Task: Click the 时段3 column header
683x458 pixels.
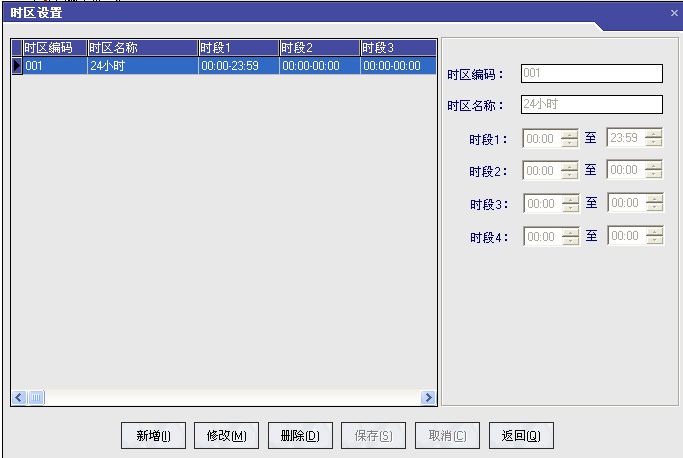Action: click(x=397, y=48)
